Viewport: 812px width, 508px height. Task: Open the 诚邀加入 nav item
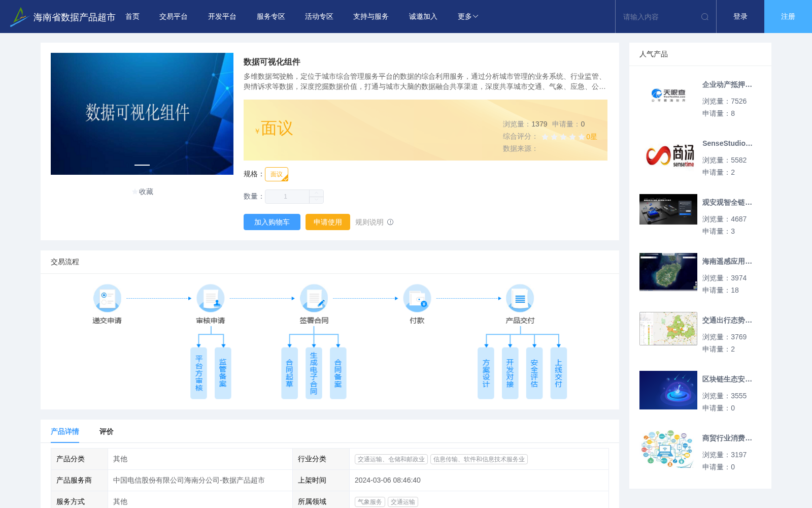coord(423,17)
